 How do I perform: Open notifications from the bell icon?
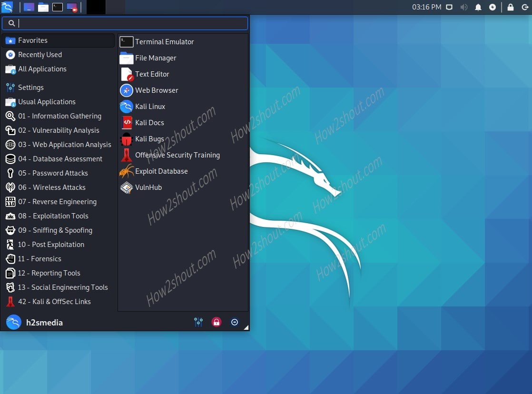tap(478, 7)
